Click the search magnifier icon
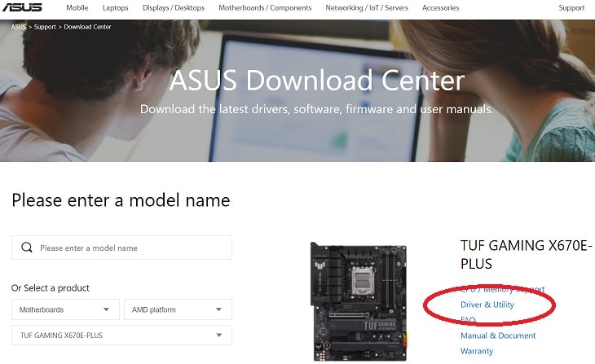This screenshot has width=595, height=364. click(27, 248)
